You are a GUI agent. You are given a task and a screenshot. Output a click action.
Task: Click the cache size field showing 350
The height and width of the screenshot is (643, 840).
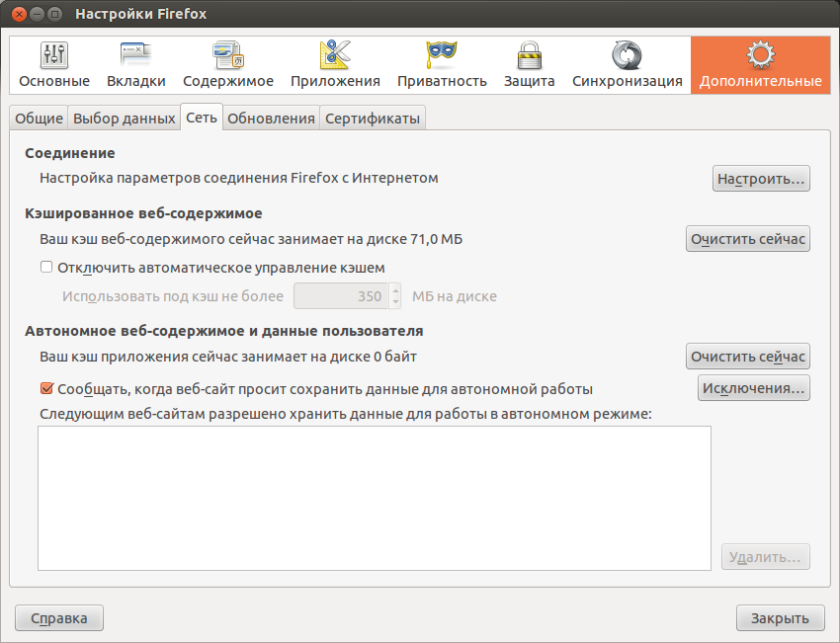click(x=342, y=296)
